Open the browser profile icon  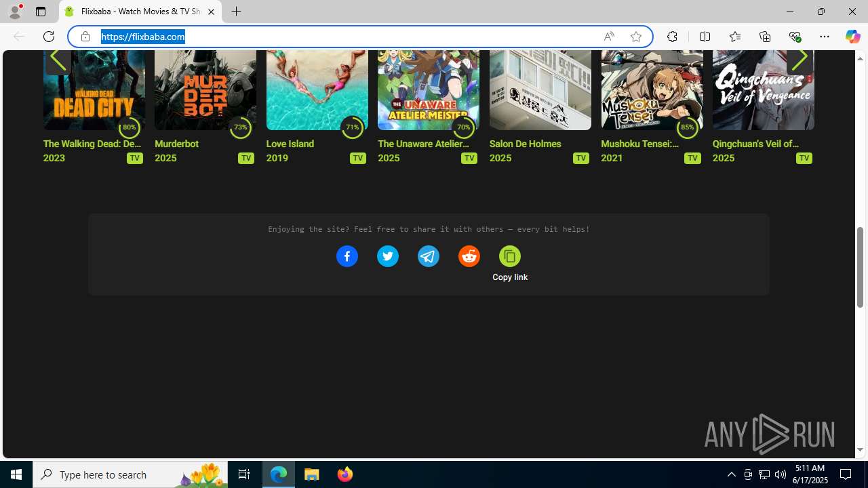pyautogui.click(x=15, y=12)
